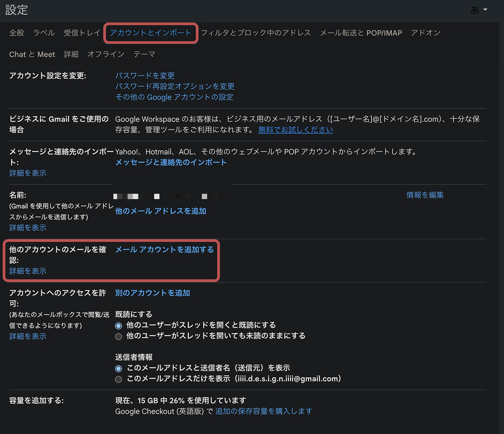Expand 詳細を表示 under 他のアカウントのメールを確認
The image size is (504, 434).
(x=28, y=271)
